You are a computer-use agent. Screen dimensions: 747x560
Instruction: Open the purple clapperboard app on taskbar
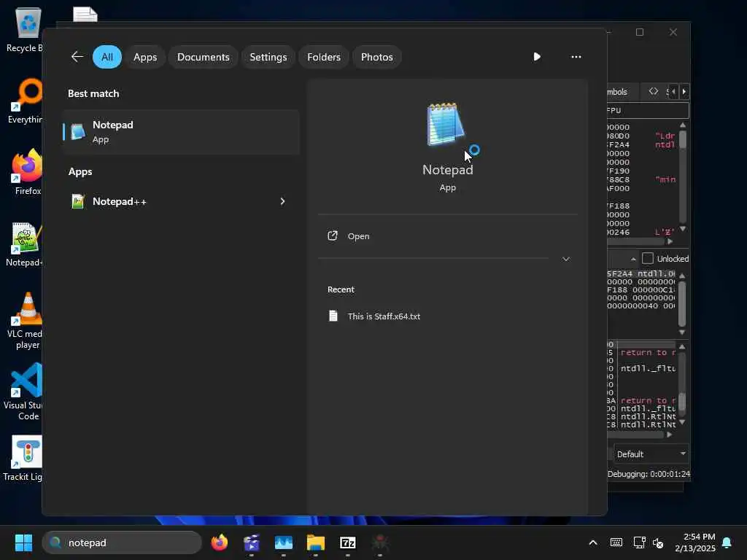point(252,542)
